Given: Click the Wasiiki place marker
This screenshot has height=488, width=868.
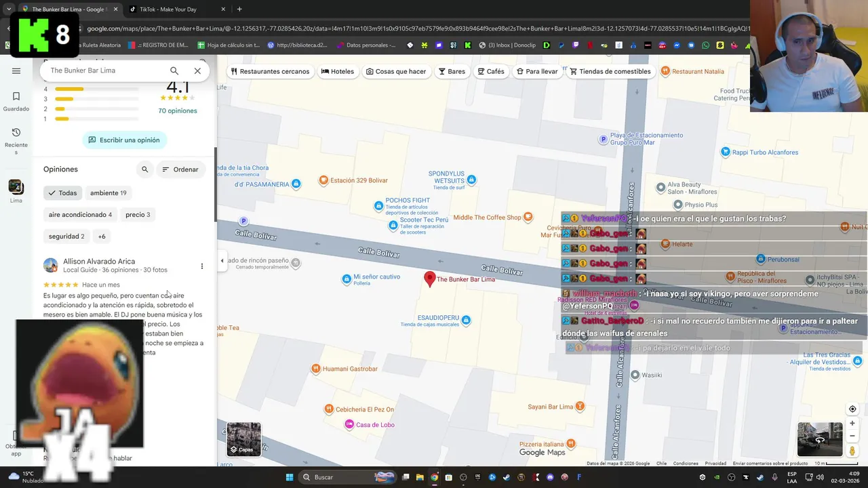Looking at the screenshot, I should (635, 374).
